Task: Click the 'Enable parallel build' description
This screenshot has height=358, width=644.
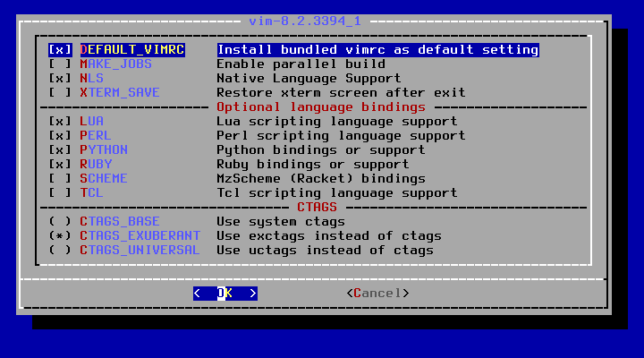Action: pyautogui.click(x=301, y=64)
